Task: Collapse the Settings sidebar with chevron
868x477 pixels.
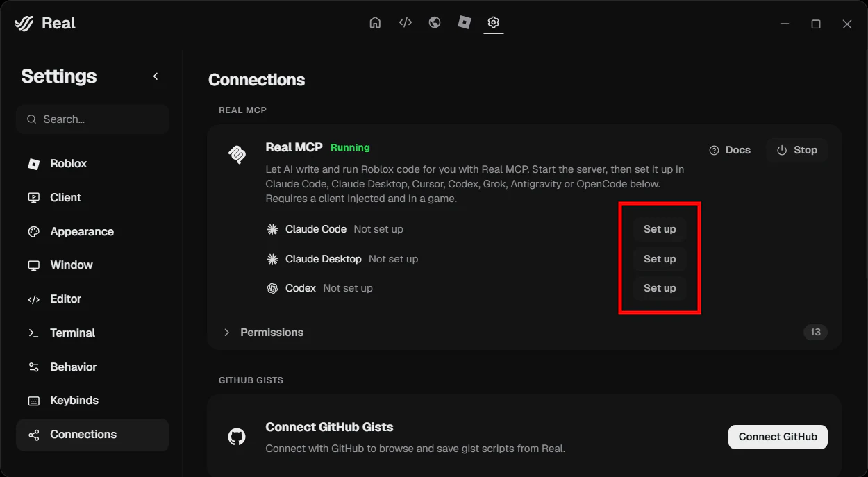Action: click(x=156, y=76)
